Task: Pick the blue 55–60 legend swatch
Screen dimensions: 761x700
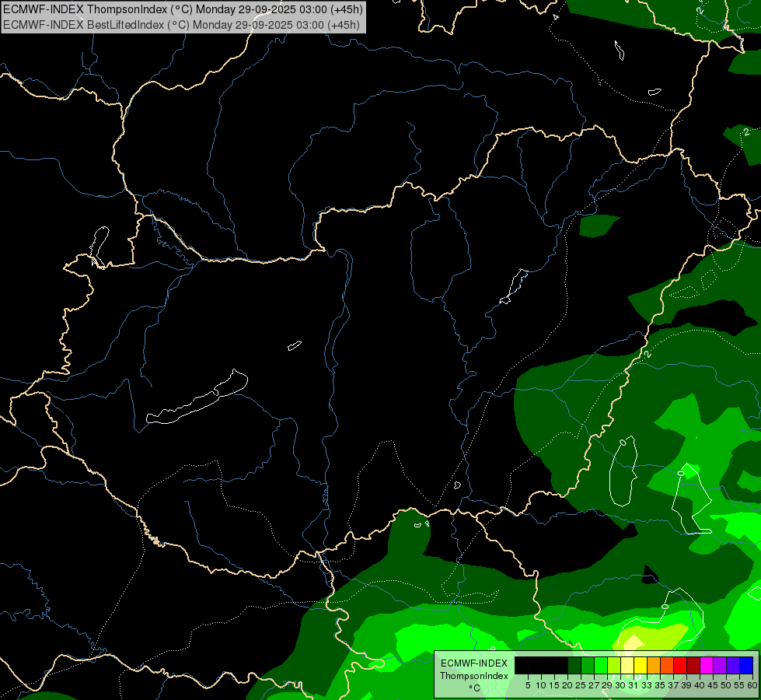Action: 746,665
